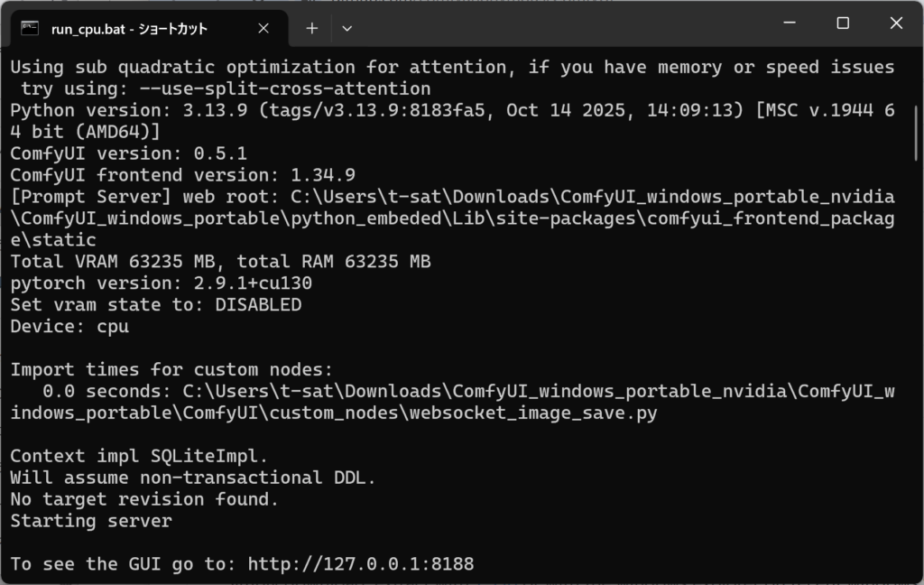Open a new tab with the plus button
Screen dimensions: 924x585
click(311, 28)
